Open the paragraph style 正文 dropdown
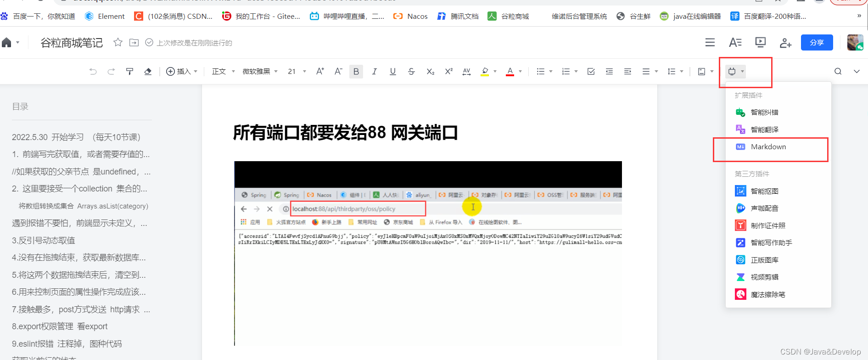Viewport: 868px width, 360px height. pyautogui.click(x=223, y=71)
